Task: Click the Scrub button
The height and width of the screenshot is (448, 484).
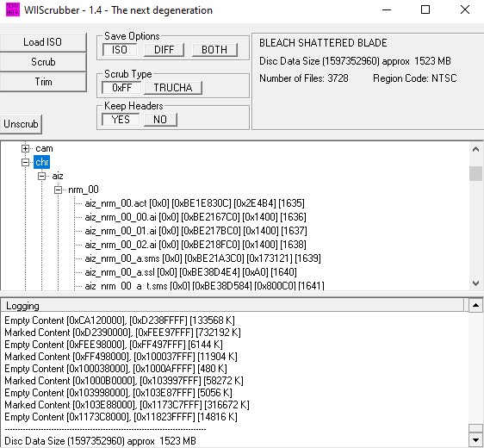Action: click(x=42, y=62)
